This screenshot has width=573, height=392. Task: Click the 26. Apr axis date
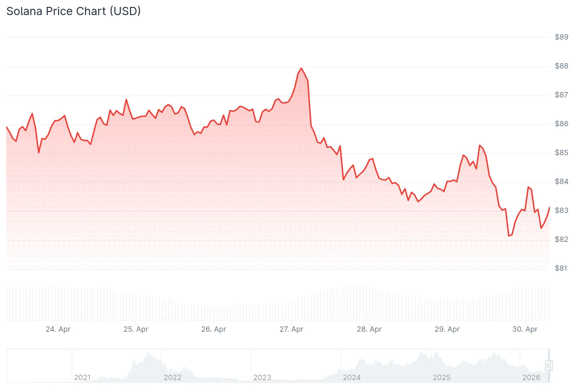(x=214, y=329)
